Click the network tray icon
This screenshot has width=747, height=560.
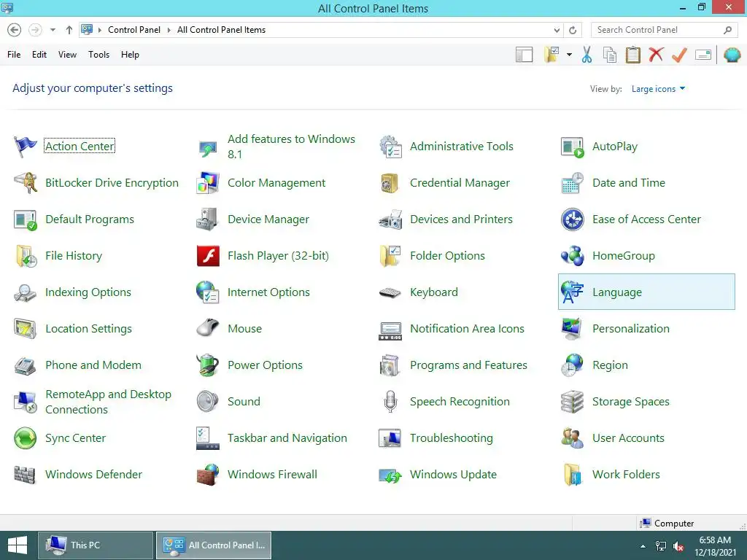coord(661,546)
